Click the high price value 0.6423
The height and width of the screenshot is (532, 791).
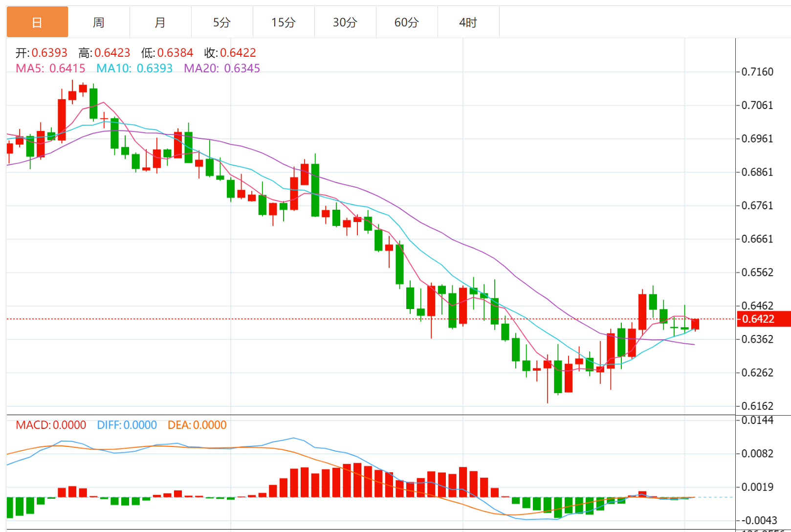[112, 53]
